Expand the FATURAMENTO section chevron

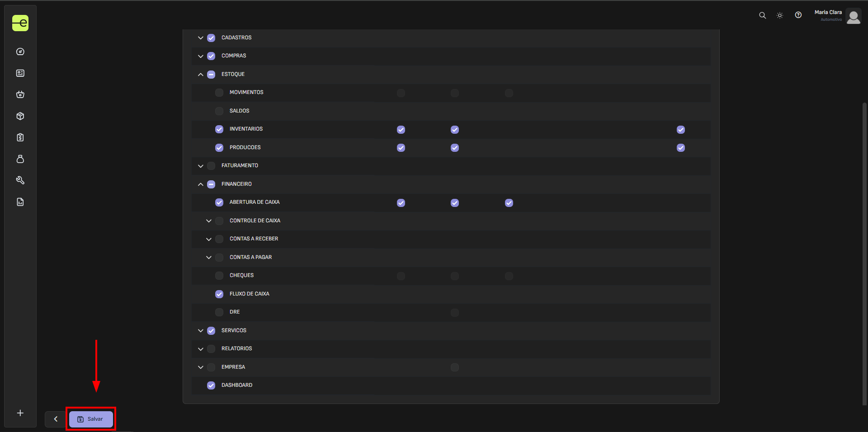[x=201, y=166]
